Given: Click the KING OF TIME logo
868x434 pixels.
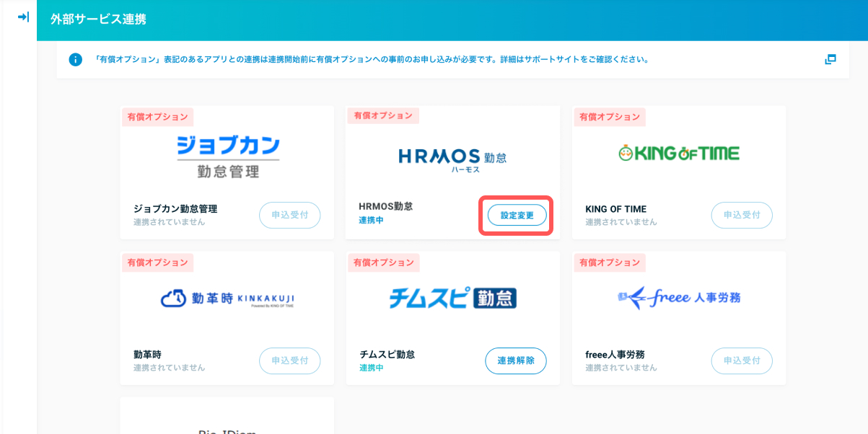Looking at the screenshot, I should [679, 153].
